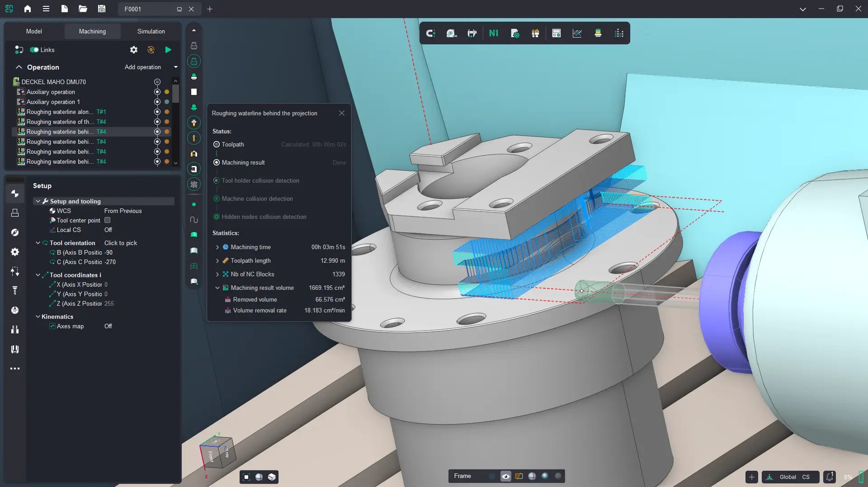This screenshot has width=868, height=487.
Task: Click the orange dot of Roughing waterline of th...
Action: tap(167, 122)
